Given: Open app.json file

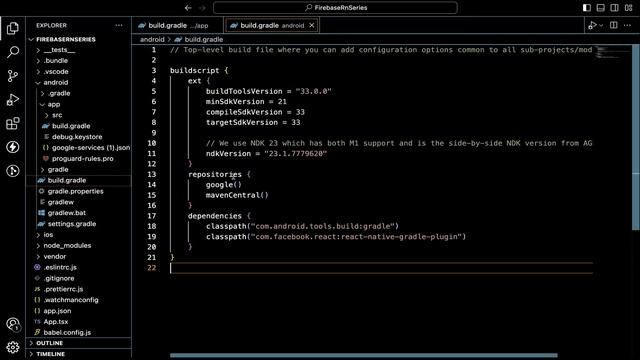Looking at the screenshot, I should click(78, 311).
